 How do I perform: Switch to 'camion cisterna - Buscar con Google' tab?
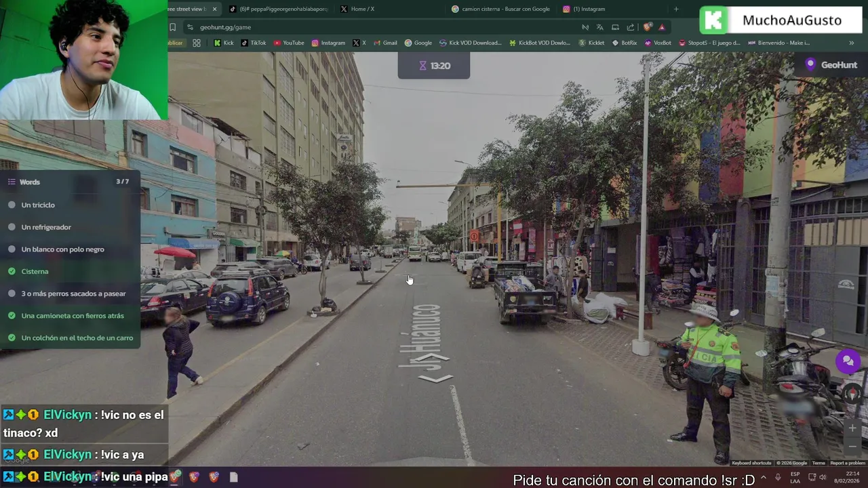501,9
